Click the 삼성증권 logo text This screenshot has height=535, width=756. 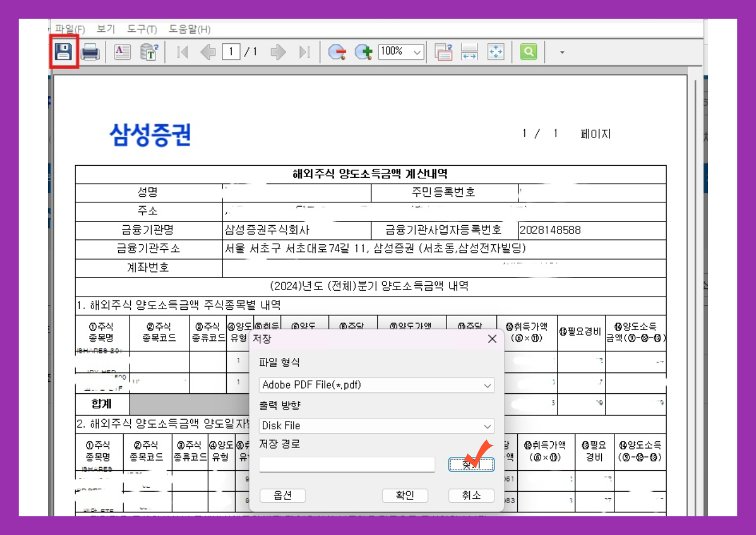[x=150, y=135]
